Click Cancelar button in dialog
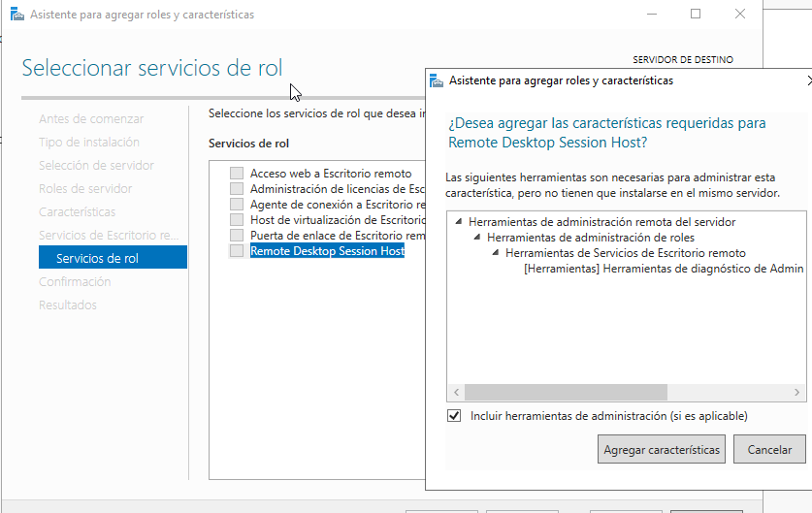 pyautogui.click(x=769, y=449)
